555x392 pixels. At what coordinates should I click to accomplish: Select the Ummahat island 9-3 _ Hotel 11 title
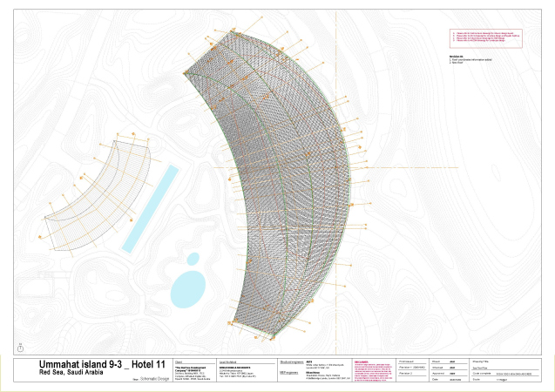coord(90,363)
